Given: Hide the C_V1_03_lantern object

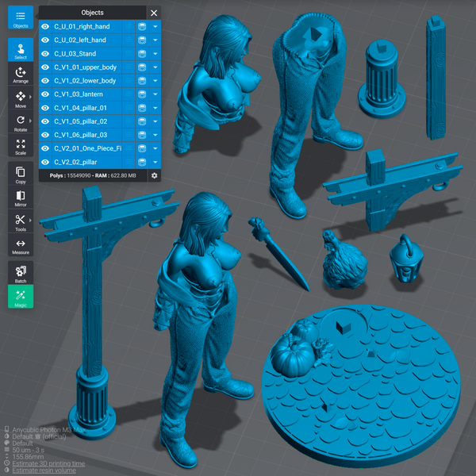Looking at the screenshot, I should (x=45, y=94).
